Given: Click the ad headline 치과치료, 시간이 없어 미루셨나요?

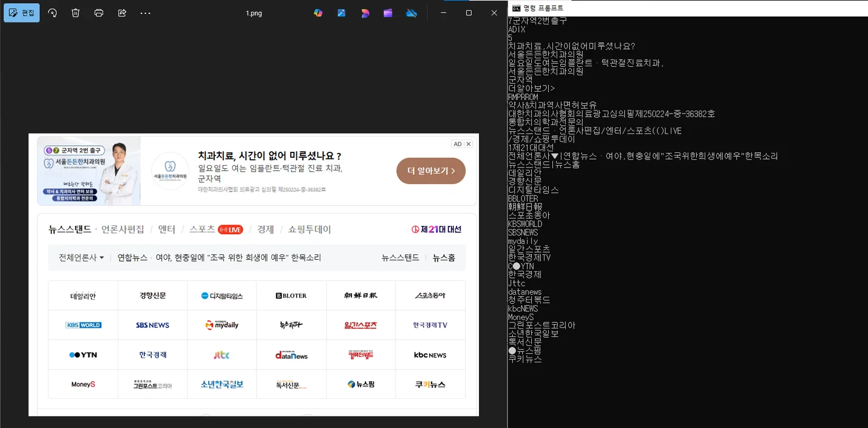Looking at the screenshot, I should [270, 156].
